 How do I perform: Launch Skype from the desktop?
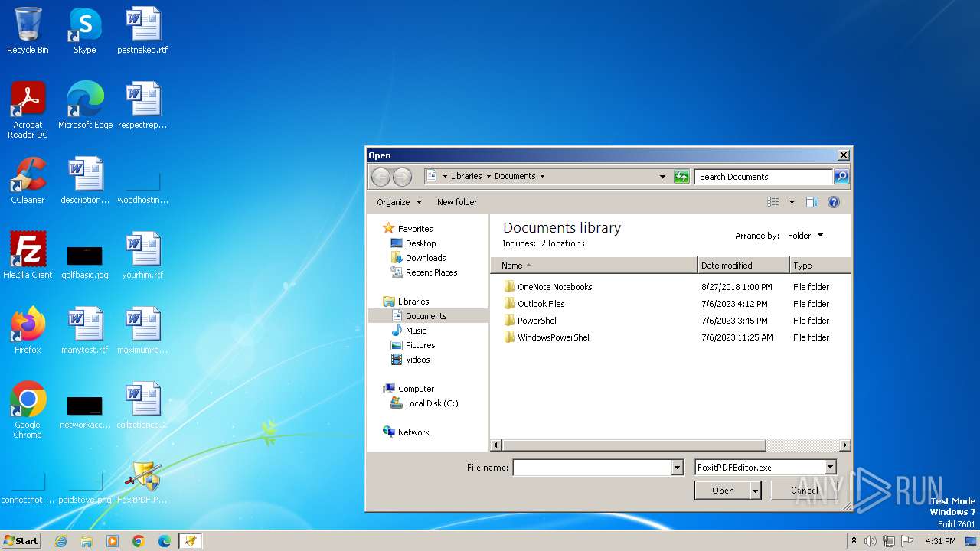[84, 31]
